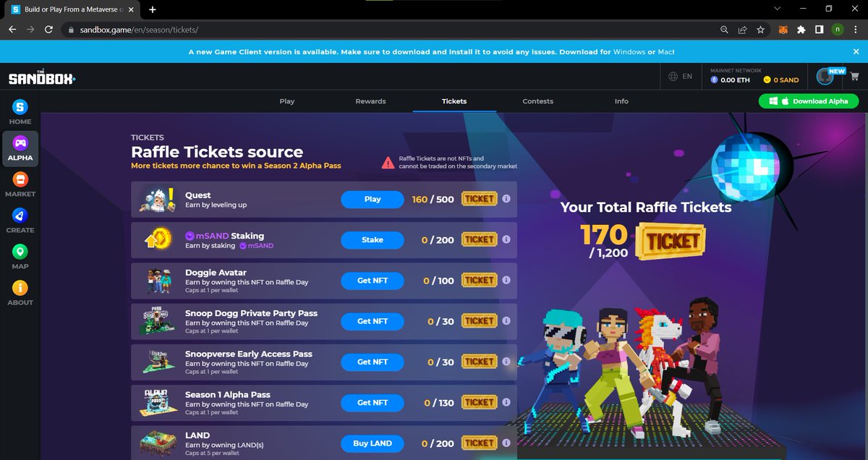Click Get NFT for Doggie Avatar

tap(373, 281)
